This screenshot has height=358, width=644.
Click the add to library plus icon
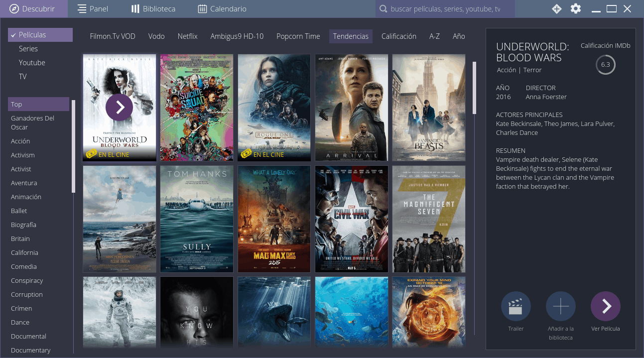(x=561, y=306)
